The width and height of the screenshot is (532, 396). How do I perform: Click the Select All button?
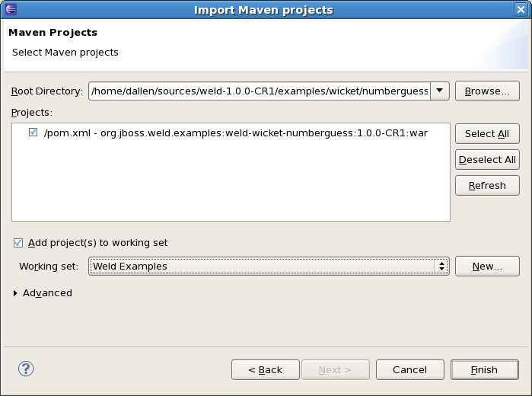point(487,133)
